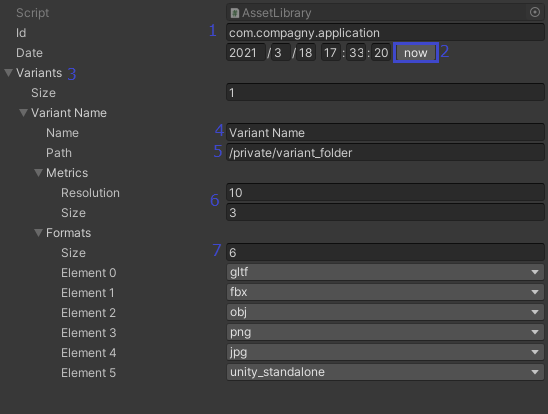
Task: Open the Element 0 gltf dropdown
Action: [385, 272]
